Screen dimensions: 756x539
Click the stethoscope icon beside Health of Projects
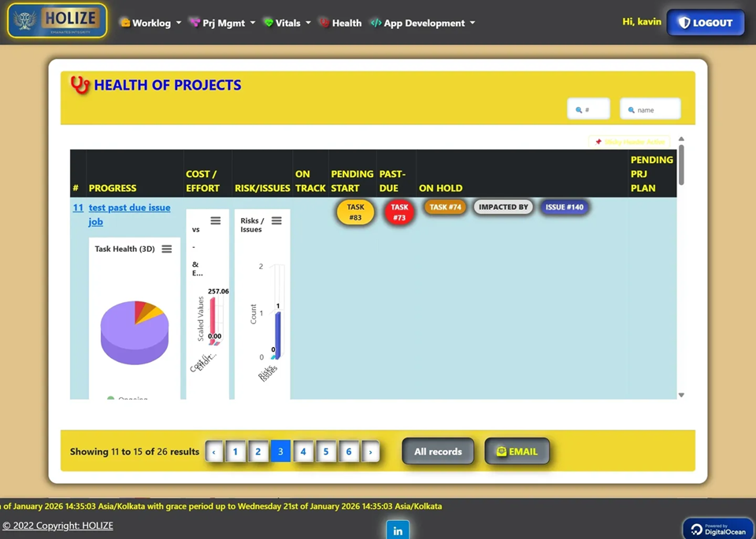tap(80, 85)
